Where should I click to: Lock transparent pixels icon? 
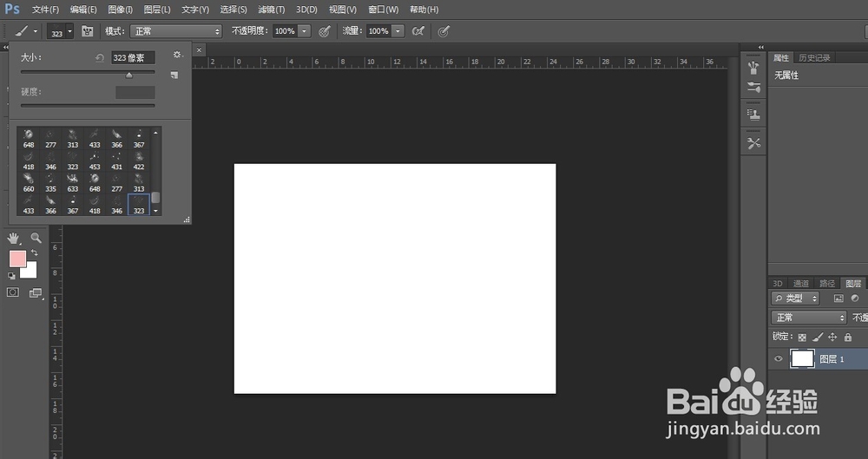802,337
